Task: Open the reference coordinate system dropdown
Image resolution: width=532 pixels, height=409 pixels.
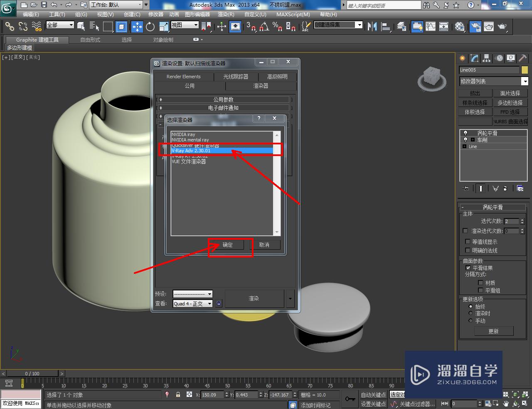Action: tap(185, 25)
